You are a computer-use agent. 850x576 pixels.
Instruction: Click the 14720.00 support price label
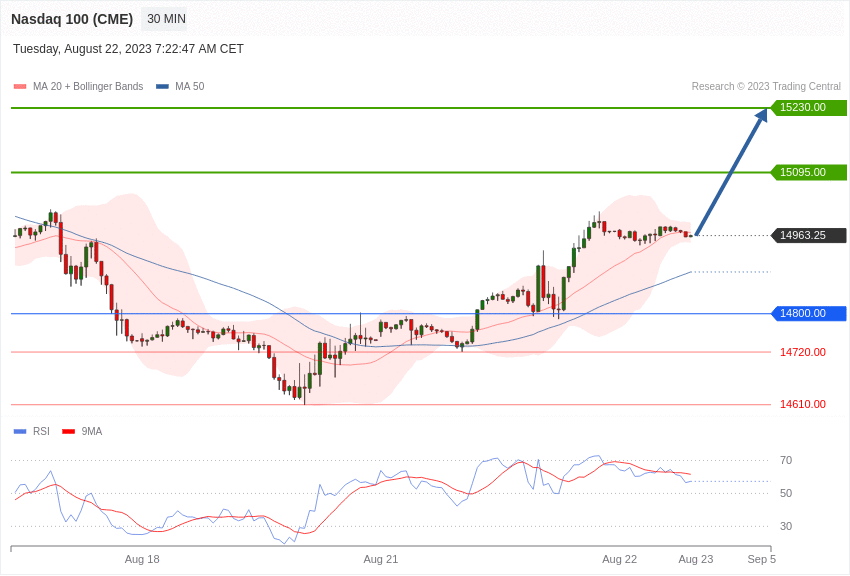803,352
